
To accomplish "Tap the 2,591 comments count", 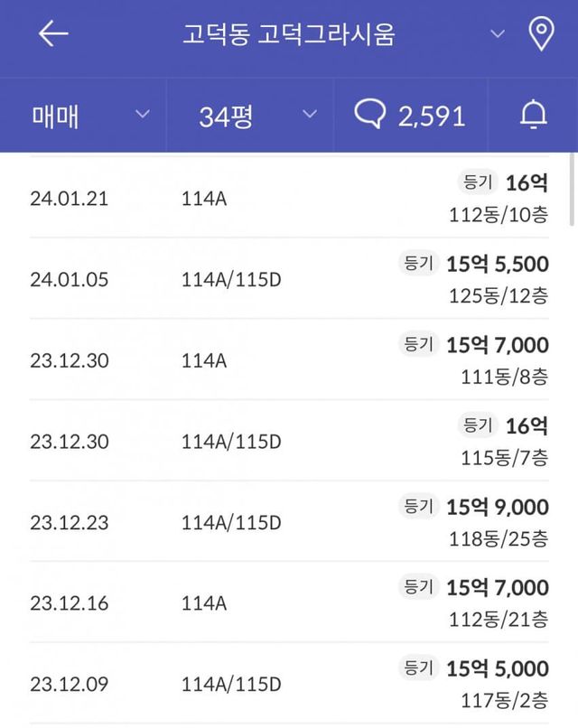I will pos(431,116).
